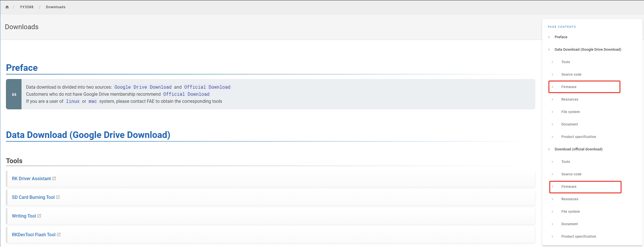Click the black Tools section heading
Viewport: 644px width, 247px height.
point(14,161)
